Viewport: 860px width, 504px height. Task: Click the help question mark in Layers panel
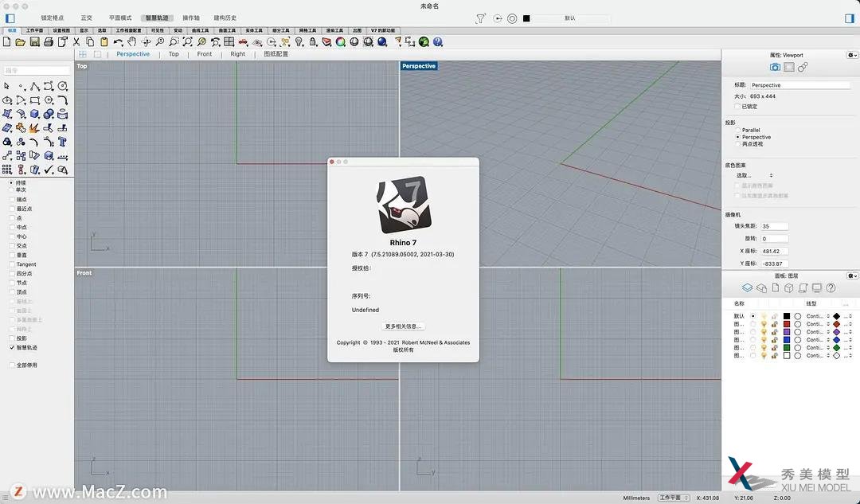tap(831, 288)
